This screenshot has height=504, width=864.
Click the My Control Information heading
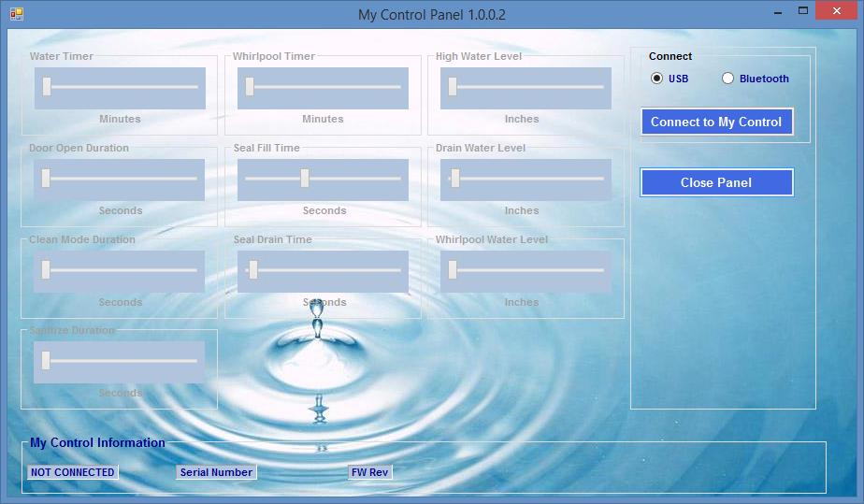coord(97,442)
